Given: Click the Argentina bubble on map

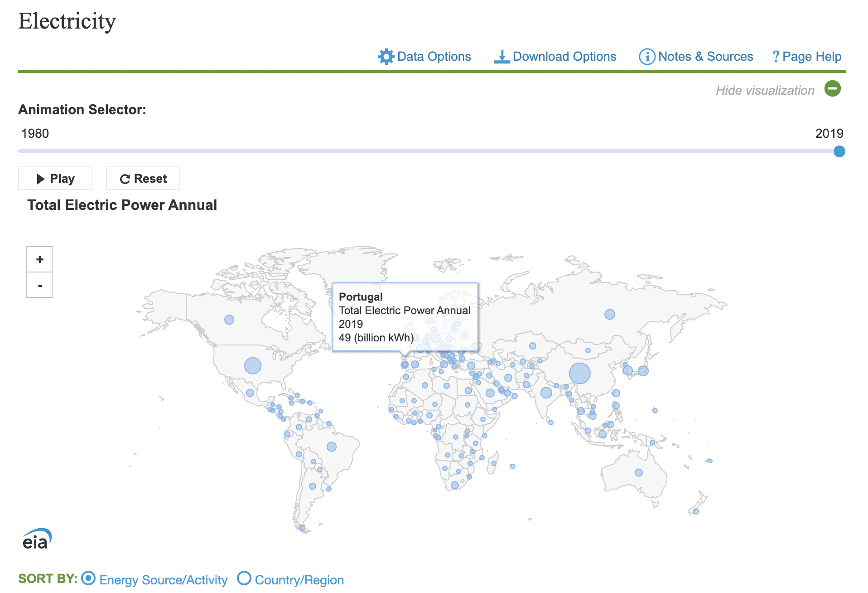Looking at the screenshot, I should [313, 486].
